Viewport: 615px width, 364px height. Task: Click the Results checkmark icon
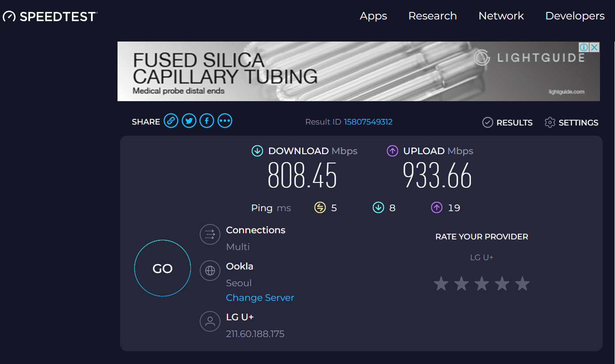tap(487, 122)
